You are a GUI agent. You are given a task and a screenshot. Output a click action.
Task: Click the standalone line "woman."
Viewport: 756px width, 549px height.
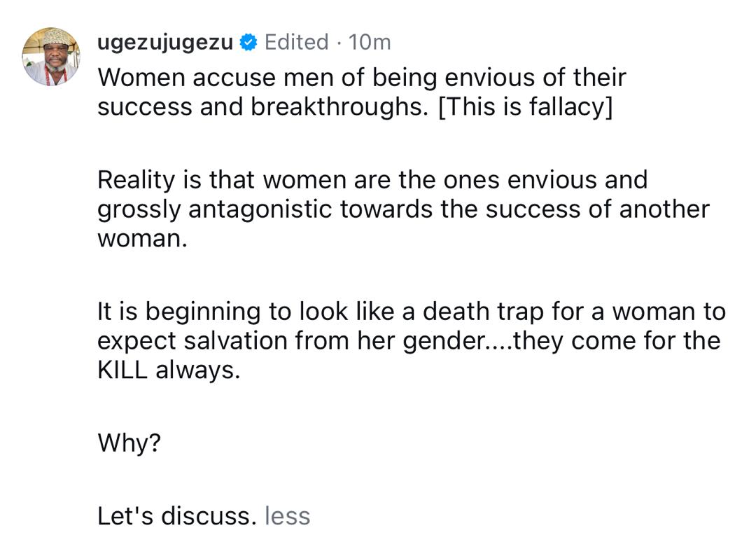[142, 239]
